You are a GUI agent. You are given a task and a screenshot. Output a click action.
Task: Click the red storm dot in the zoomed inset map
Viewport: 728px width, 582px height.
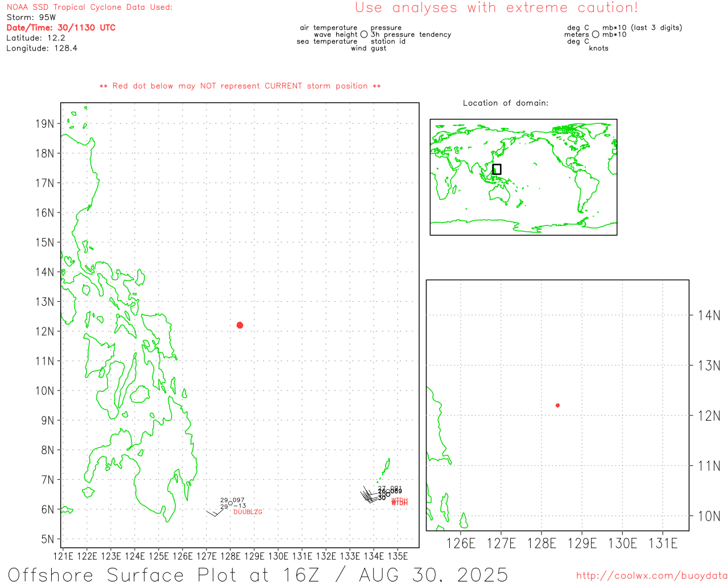click(x=558, y=405)
